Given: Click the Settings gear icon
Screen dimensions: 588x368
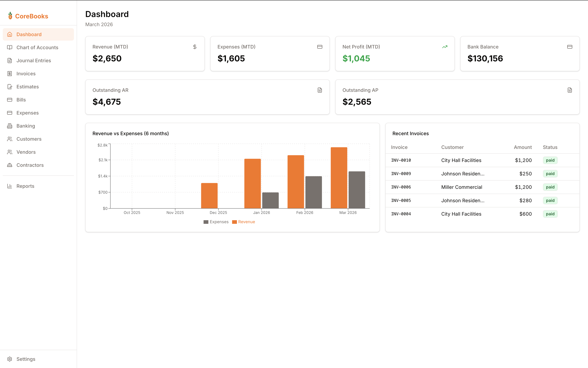Looking at the screenshot, I should point(10,359).
